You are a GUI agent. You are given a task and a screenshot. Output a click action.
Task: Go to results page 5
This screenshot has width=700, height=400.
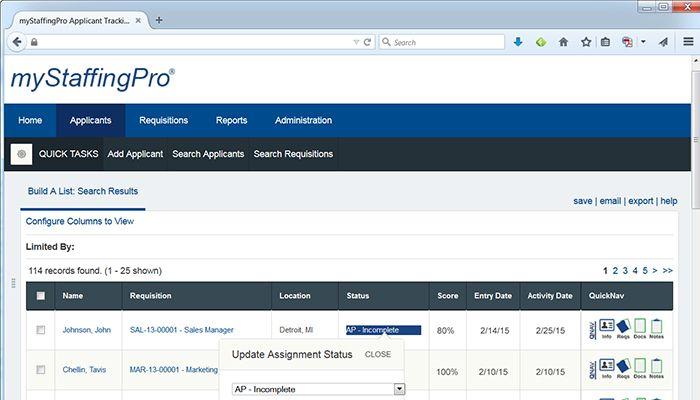pyautogui.click(x=645, y=271)
